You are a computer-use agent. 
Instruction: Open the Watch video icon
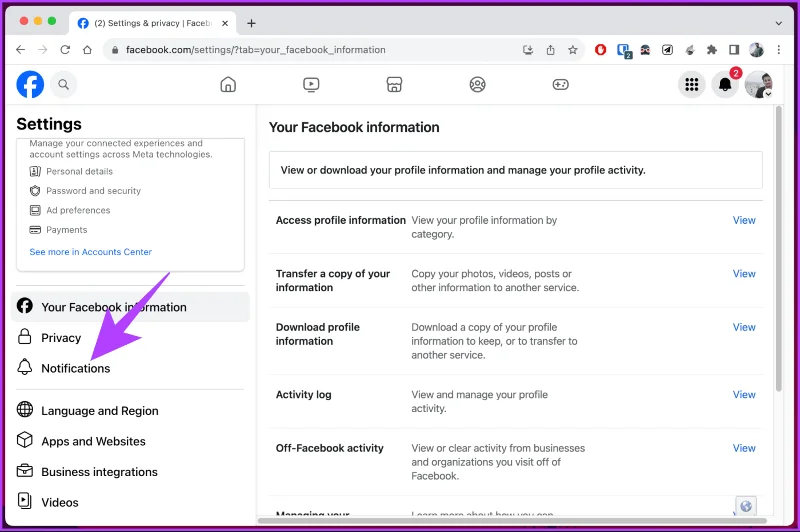coord(311,84)
